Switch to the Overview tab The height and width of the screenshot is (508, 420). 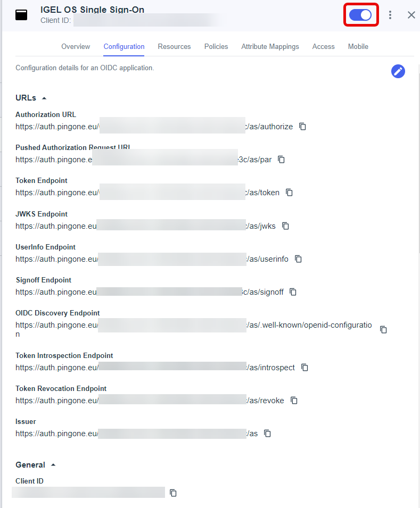[76, 47]
